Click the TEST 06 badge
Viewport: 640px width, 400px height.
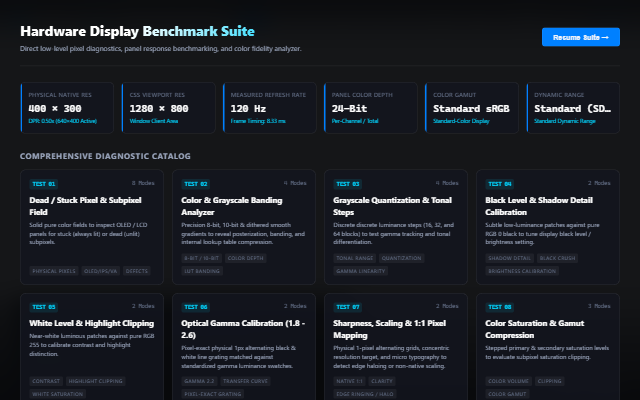click(x=196, y=307)
